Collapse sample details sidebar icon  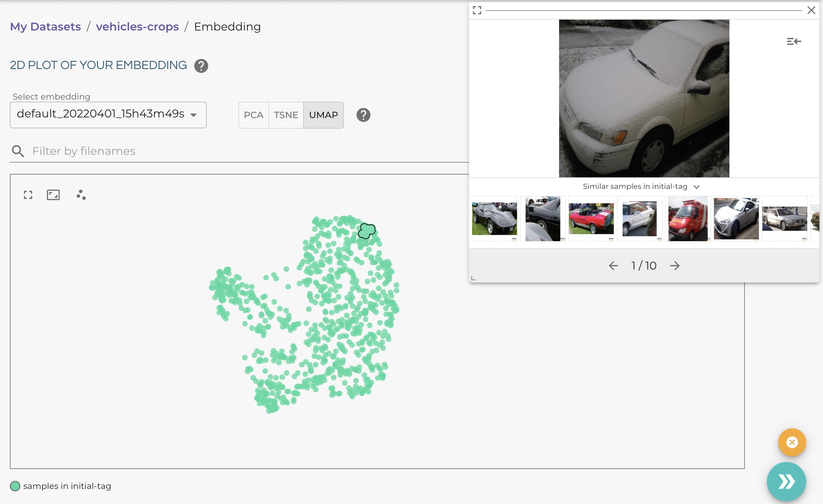pos(794,42)
